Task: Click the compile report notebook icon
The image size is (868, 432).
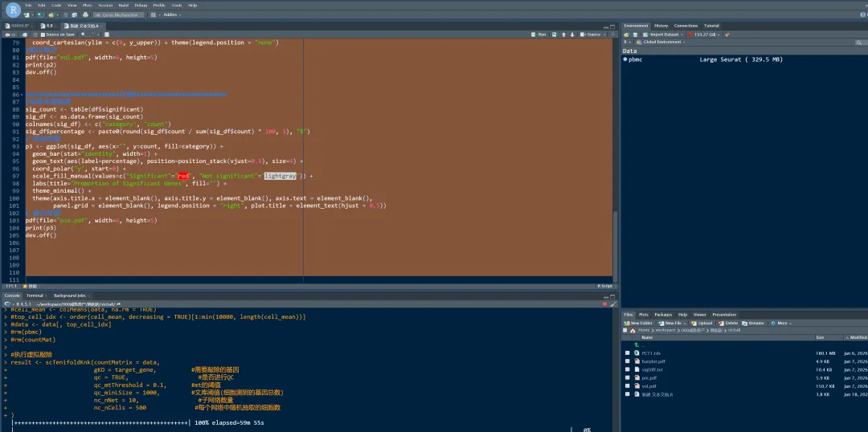Action: (107, 35)
